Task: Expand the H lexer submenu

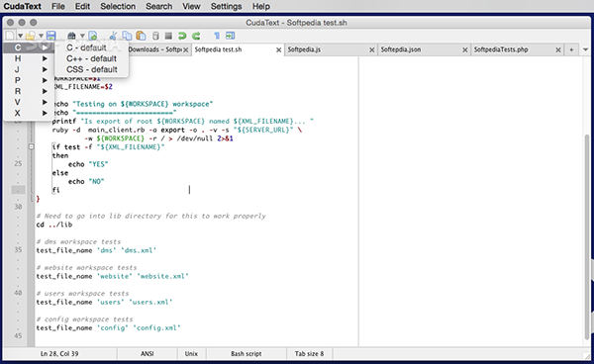Action: tap(29, 58)
